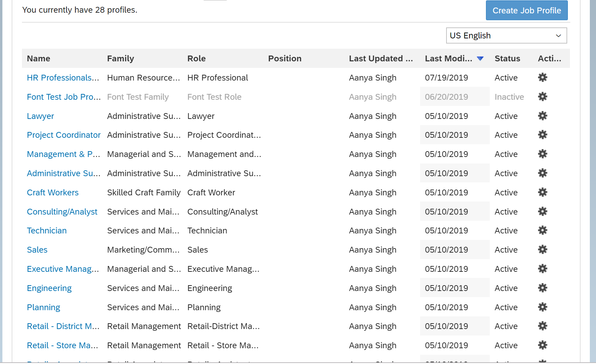The width and height of the screenshot is (596, 364).
Task: Click the Create Job Profile button
Action: [527, 10]
